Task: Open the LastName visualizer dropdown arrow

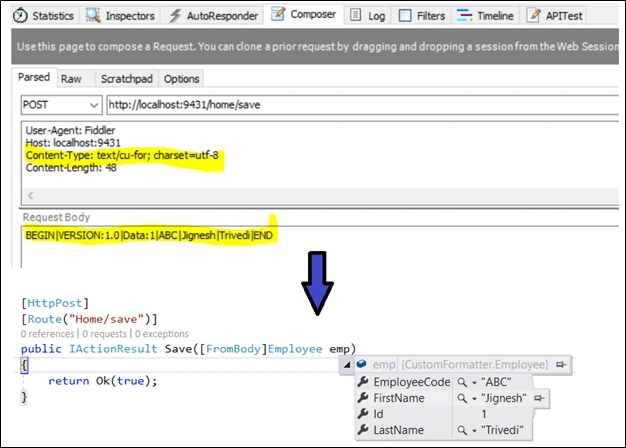Action: (x=474, y=430)
